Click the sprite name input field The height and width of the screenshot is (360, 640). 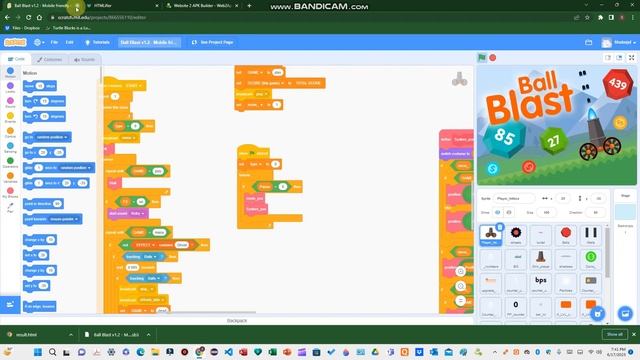pos(514,198)
